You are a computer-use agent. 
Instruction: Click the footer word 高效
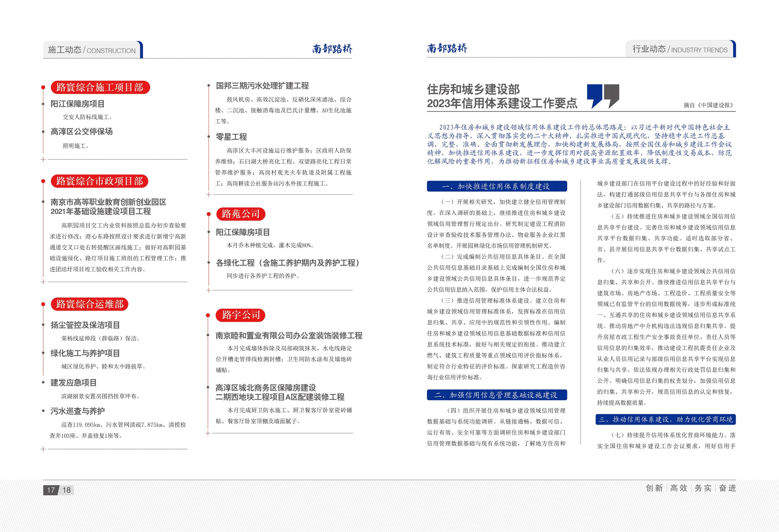(x=679, y=488)
